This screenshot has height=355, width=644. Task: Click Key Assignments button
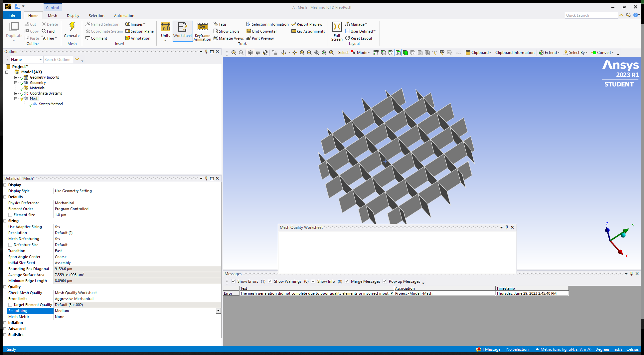coord(308,31)
